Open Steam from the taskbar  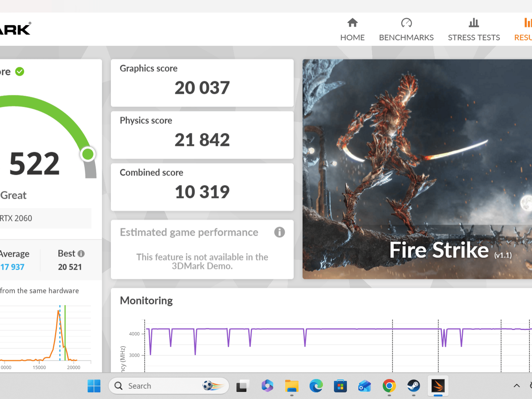[413, 386]
